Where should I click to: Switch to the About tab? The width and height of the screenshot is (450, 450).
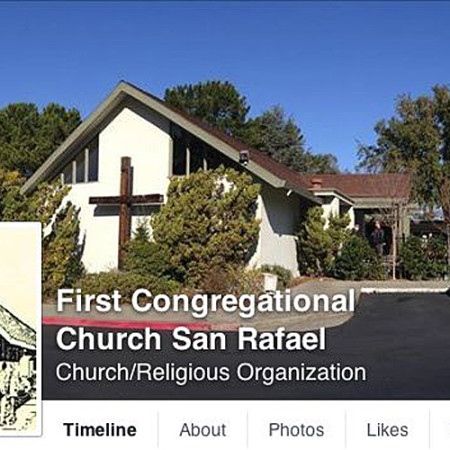tap(203, 430)
